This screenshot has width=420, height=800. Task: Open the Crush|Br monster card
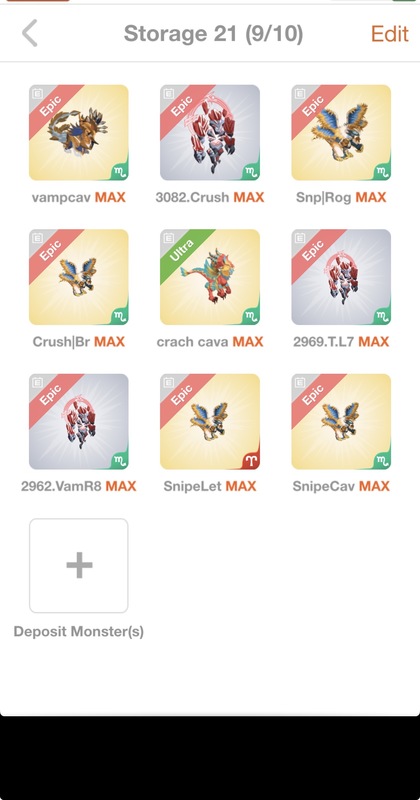click(x=79, y=277)
